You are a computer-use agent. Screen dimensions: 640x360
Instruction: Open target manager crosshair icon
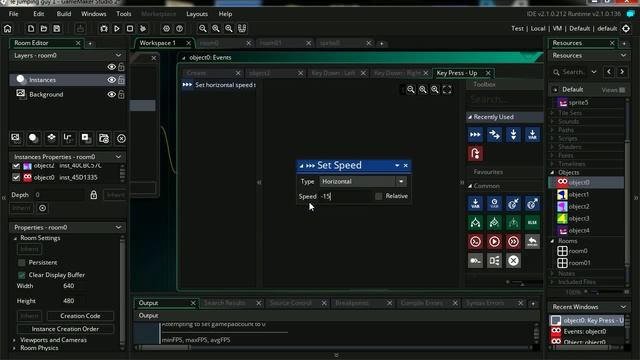(626, 29)
